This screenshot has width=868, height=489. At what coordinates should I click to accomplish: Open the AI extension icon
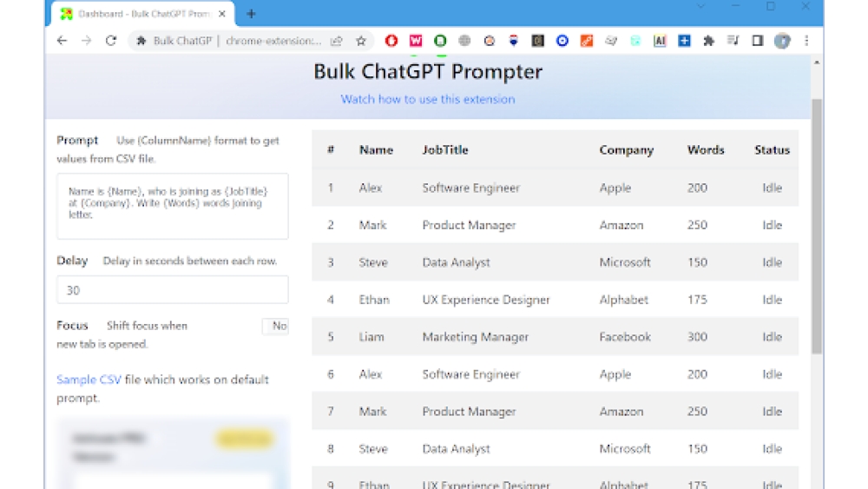click(660, 41)
